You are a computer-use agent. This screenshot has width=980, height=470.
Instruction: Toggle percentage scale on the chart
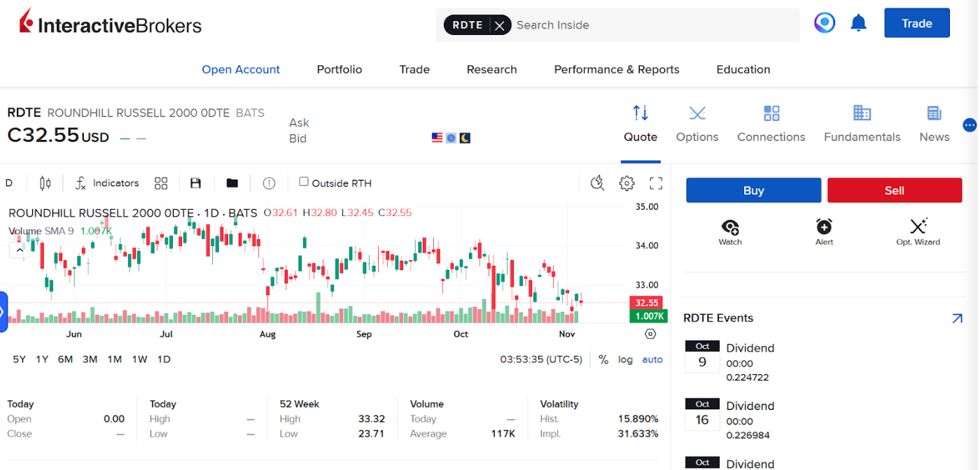point(603,359)
